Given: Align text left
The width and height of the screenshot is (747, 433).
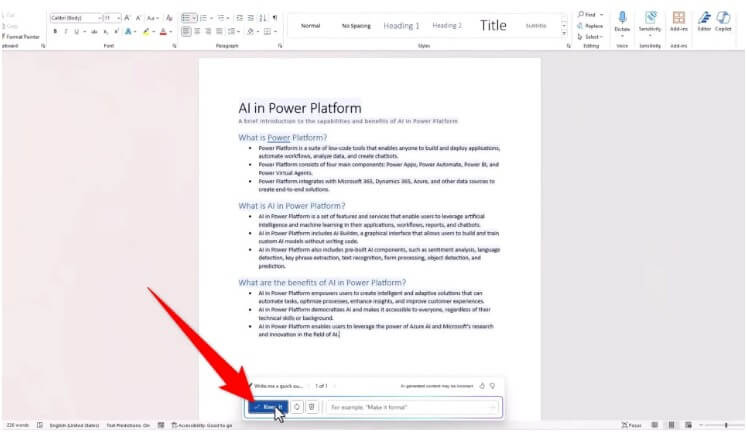Looking at the screenshot, I should pos(186,31).
